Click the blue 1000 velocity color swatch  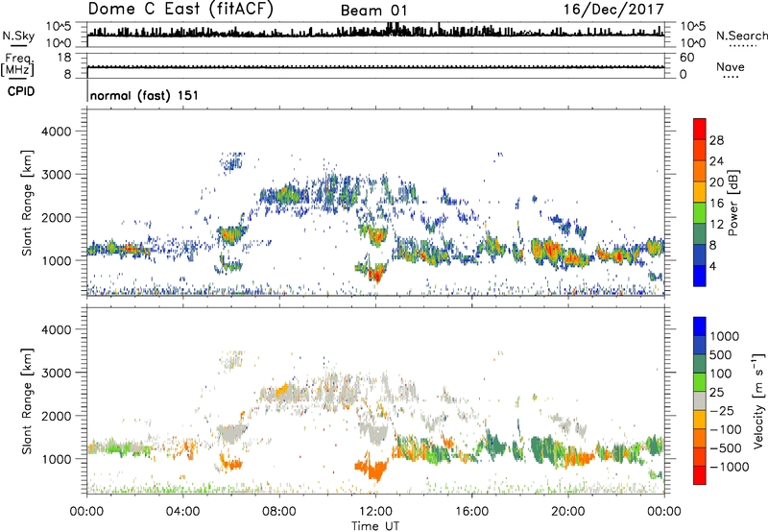[700, 326]
